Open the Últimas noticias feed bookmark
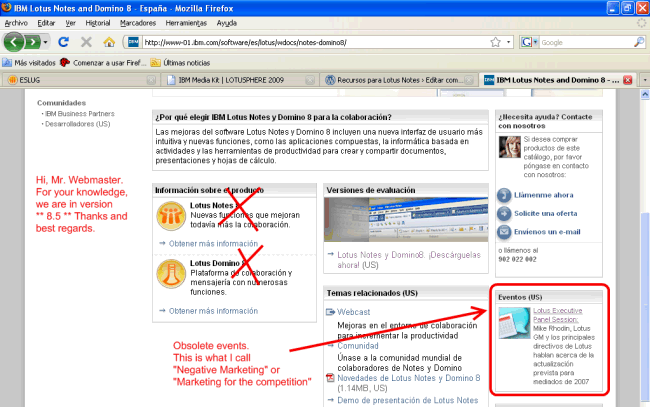The width and height of the screenshot is (650, 407). click(181, 63)
